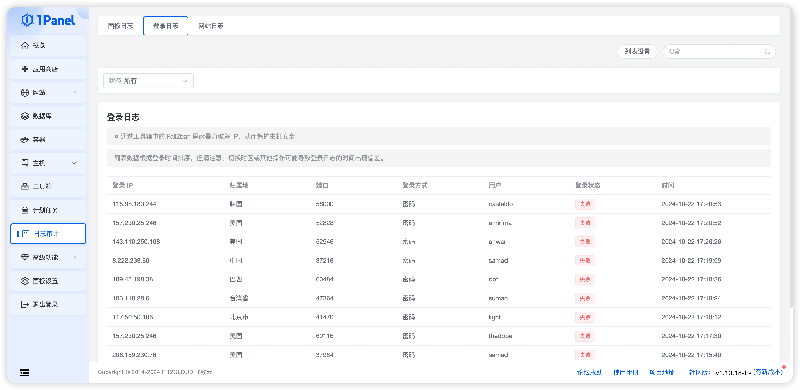Click the button left of the search box
Viewport: 800px width, 390px height.
(x=637, y=52)
